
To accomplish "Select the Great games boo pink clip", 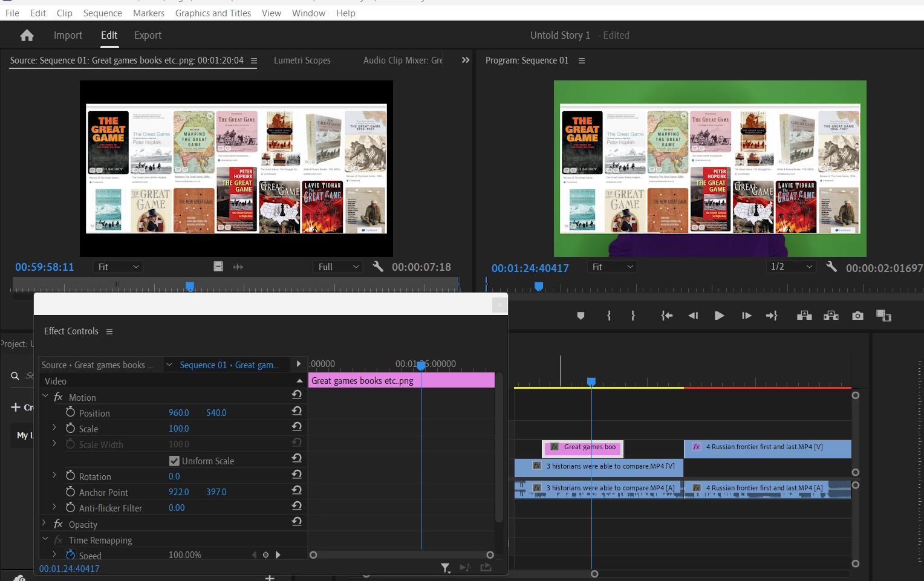I will pos(583,448).
